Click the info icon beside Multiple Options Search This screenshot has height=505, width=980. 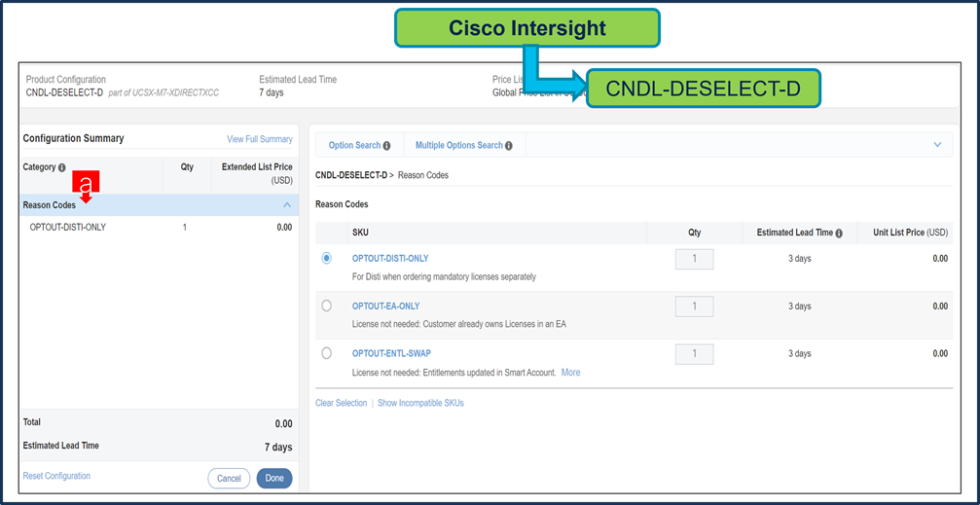click(x=509, y=146)
